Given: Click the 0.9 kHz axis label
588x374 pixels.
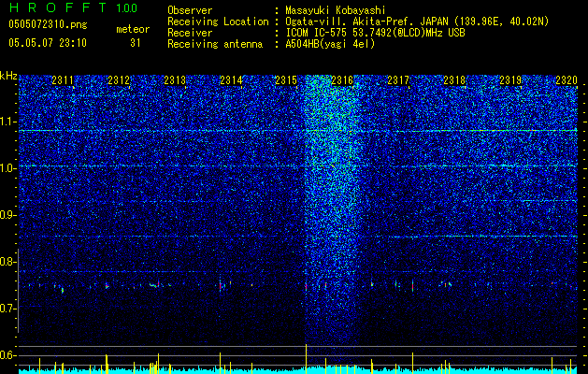Looking at the screenshot, I should coord(8,215).
